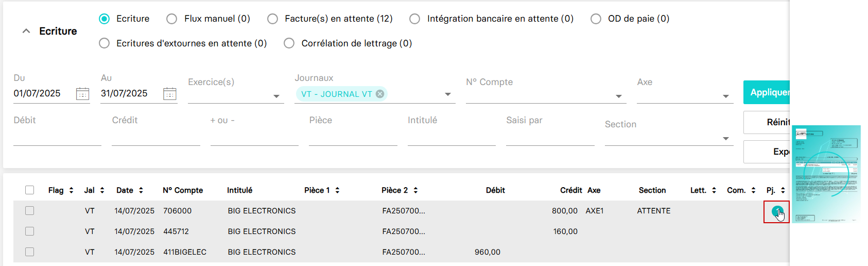Open attachment icon for 706000 row
This screenshot has height=266, width=868.
pyautogui.click(x=776, y=211)
